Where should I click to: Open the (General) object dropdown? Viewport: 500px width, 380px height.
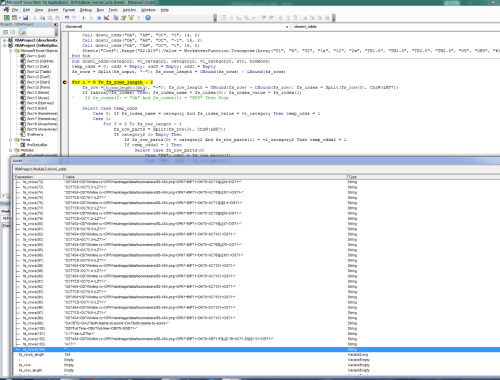click(177, 26)
